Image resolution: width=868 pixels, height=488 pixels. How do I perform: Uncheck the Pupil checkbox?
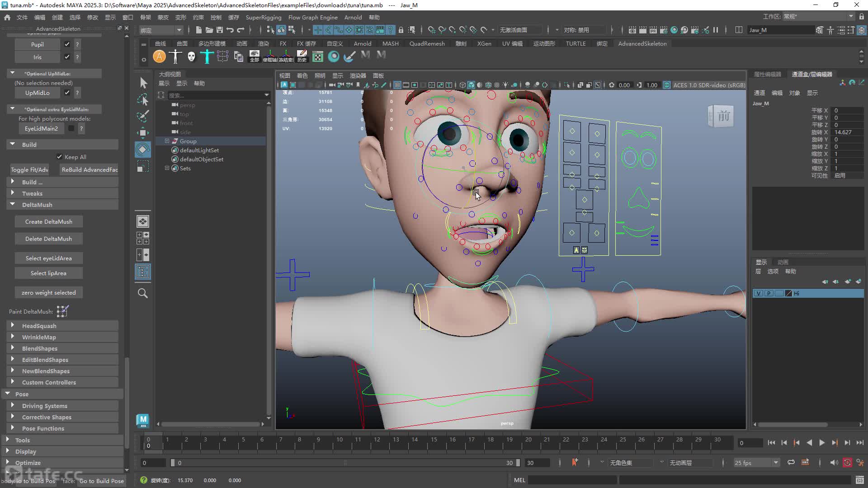[67, 44]
